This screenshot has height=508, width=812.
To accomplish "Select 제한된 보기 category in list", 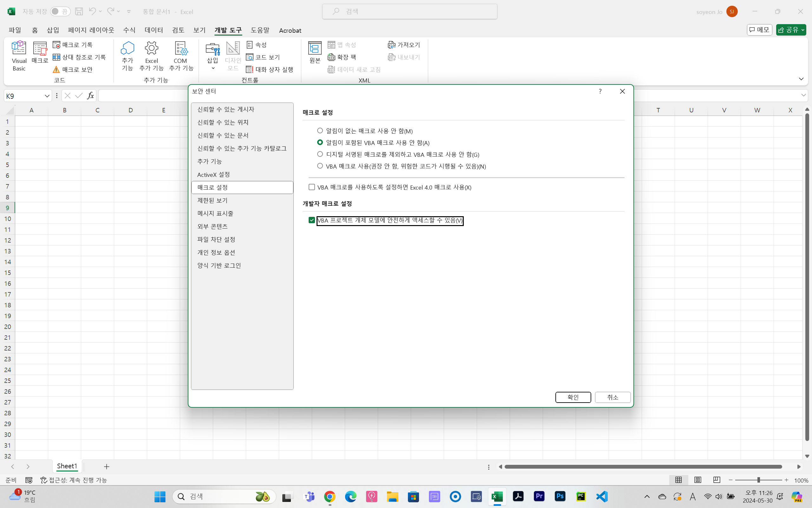I will (x=242, y=200).
